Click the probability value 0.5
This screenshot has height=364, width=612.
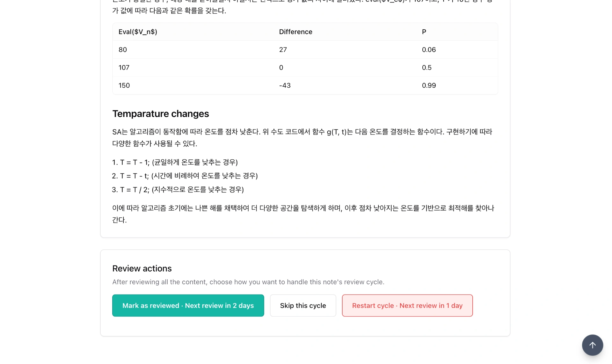click(x=426, y=68)
